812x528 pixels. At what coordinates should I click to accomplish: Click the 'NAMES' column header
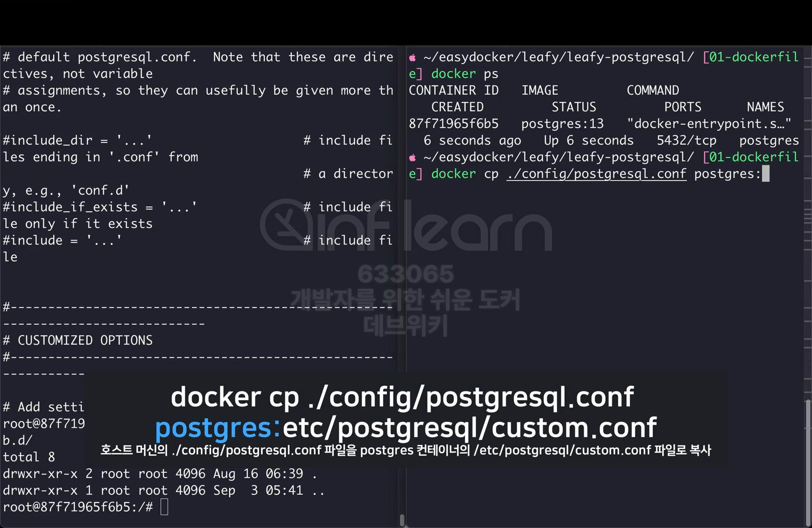pos(765,107)
